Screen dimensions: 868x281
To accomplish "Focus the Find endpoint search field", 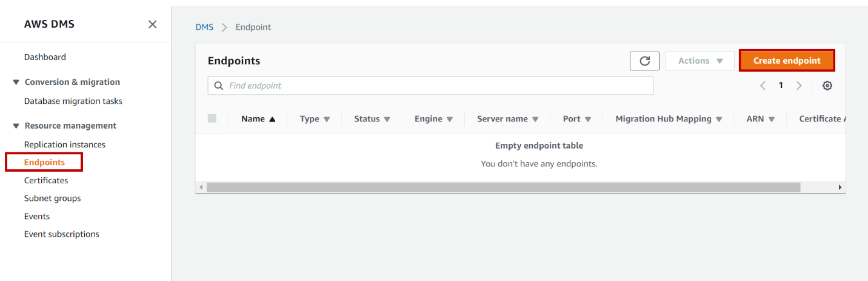I will point(436,86).
